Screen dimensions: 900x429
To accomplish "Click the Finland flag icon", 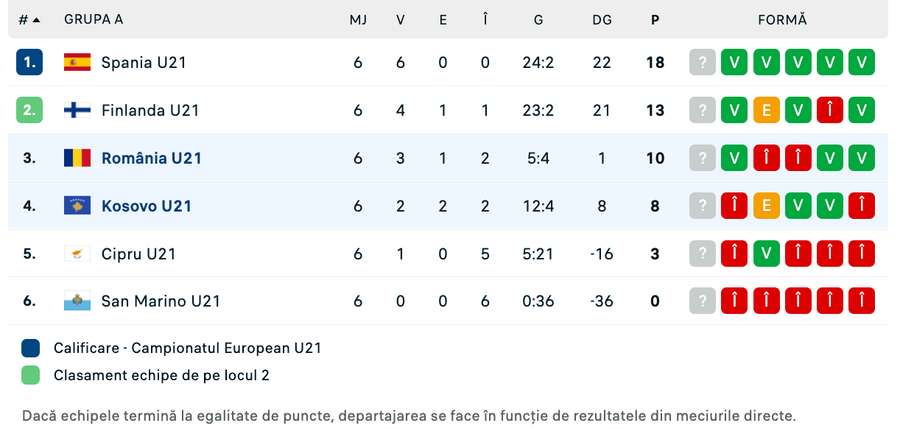I will 77,110.
